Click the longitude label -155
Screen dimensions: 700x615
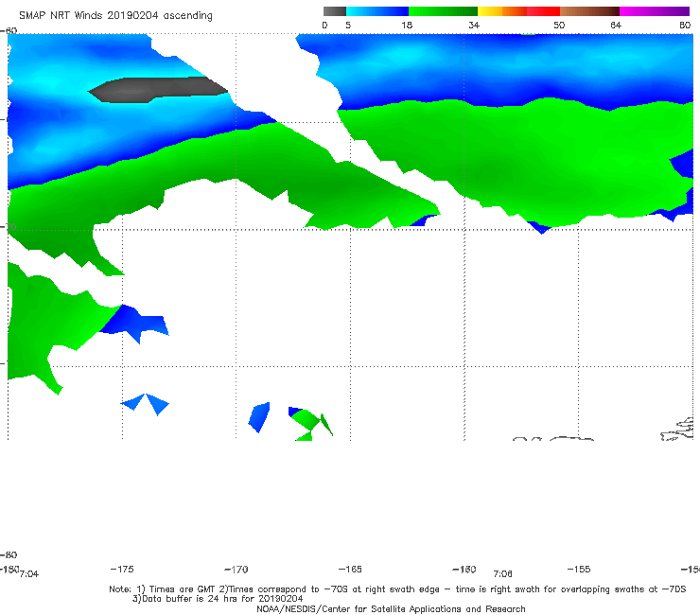click(579, 569)
